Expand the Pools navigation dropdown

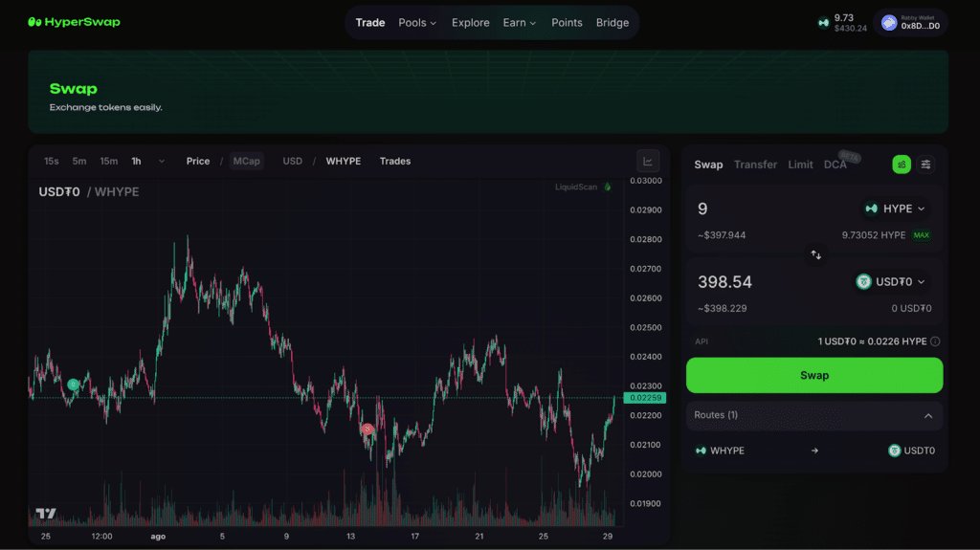pyautogui.click(x=417, y=23)
